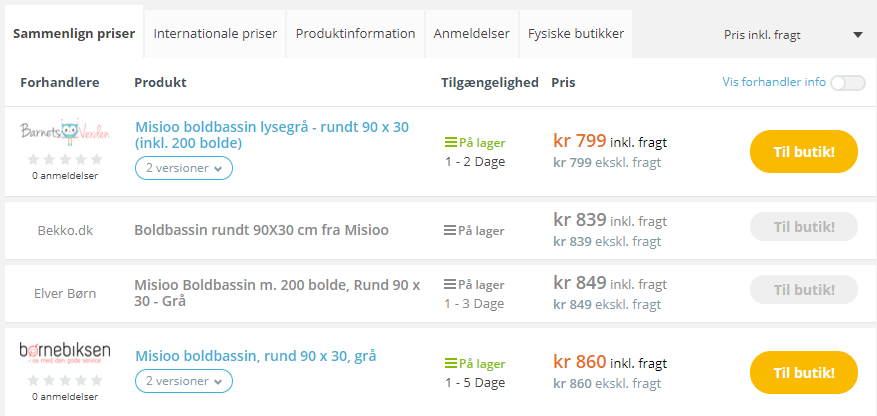Click the børnebiksen store logo
Viewport: 877px width, 416px height.
coord(65,353)
